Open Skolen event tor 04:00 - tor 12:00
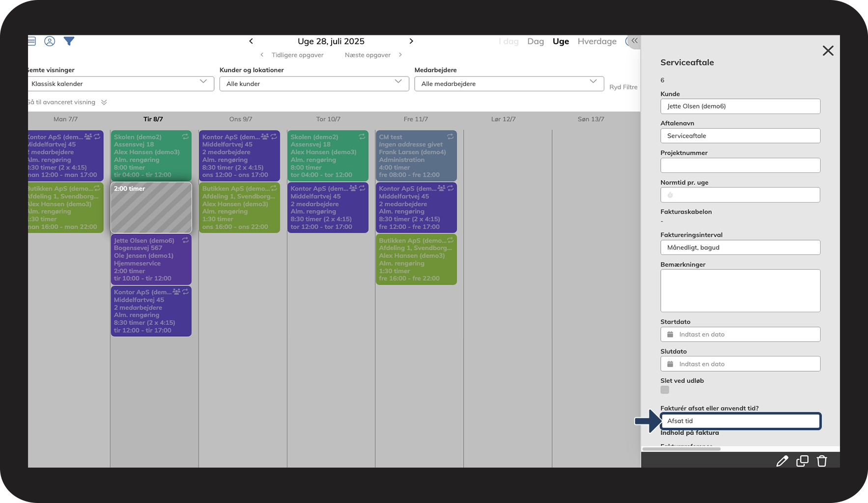868x503 pixels. pos(328,156)
